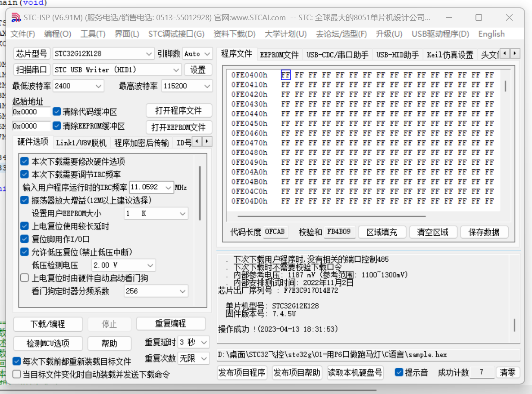Open STC调试接口(G) menu
Screen dimensions: 532x394
pos(176,34)
